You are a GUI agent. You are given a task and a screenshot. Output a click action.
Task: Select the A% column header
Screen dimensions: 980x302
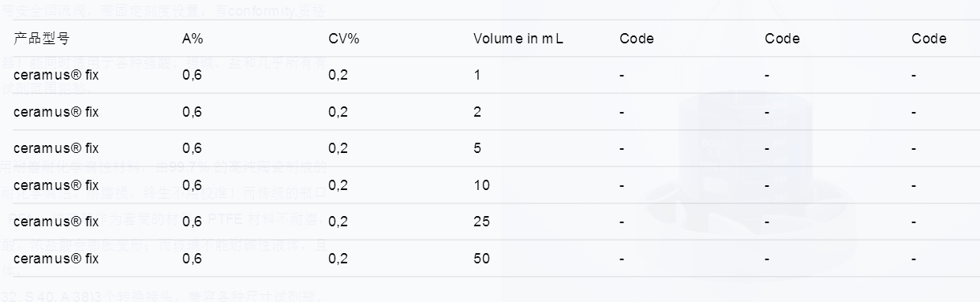coord(193,39)
